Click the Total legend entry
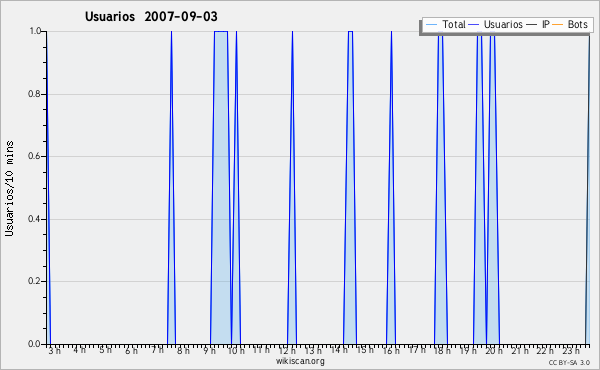The height and width of the screenshot is (370, 600). tap(445, 24)
